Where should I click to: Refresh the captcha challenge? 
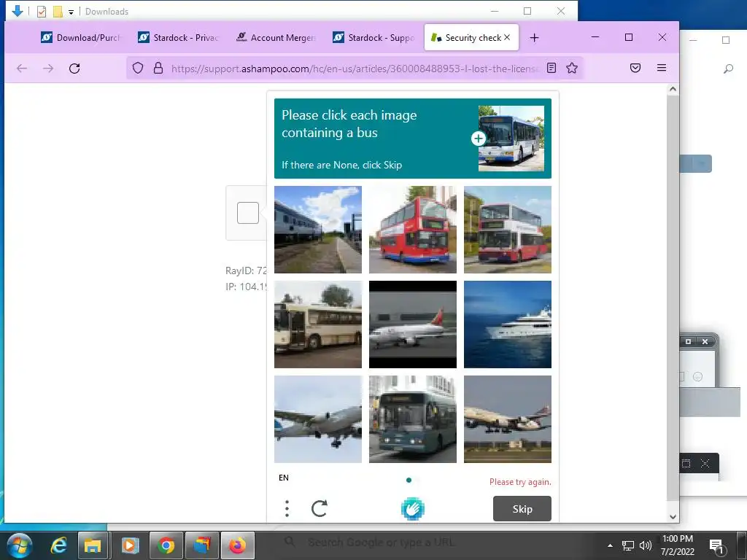pyautogui.click(x=320, y=508)
